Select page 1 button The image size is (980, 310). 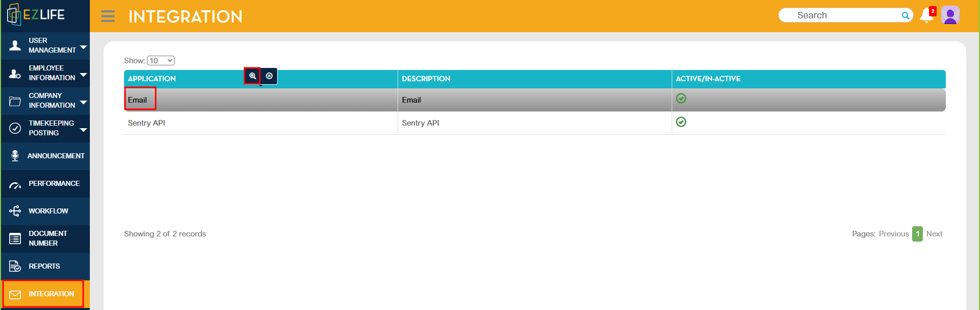click(917, 233)
